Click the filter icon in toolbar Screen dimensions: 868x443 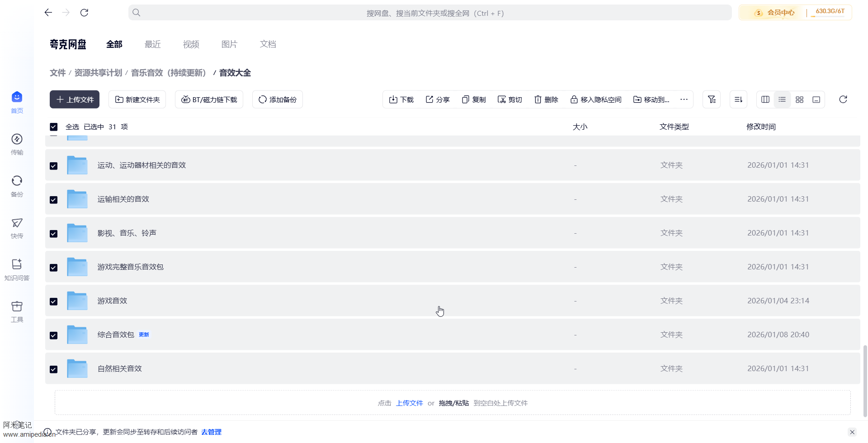click(711, 99)
